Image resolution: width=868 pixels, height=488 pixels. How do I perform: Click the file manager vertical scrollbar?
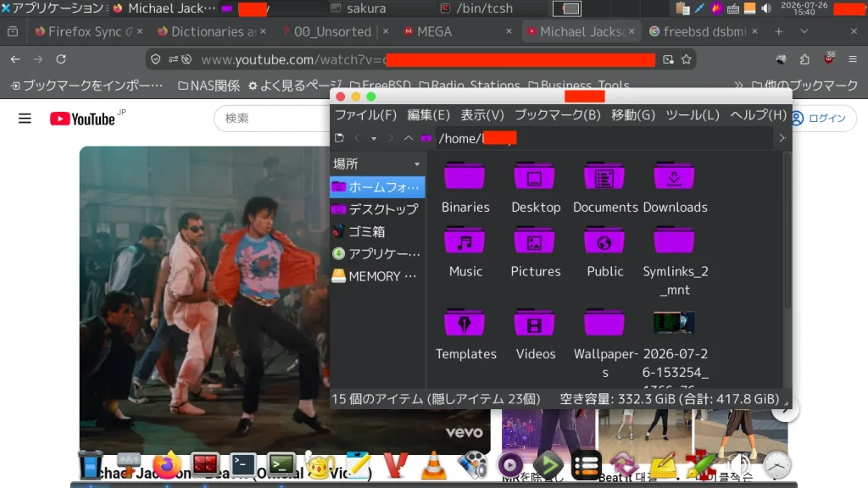(x=787, y=231)
